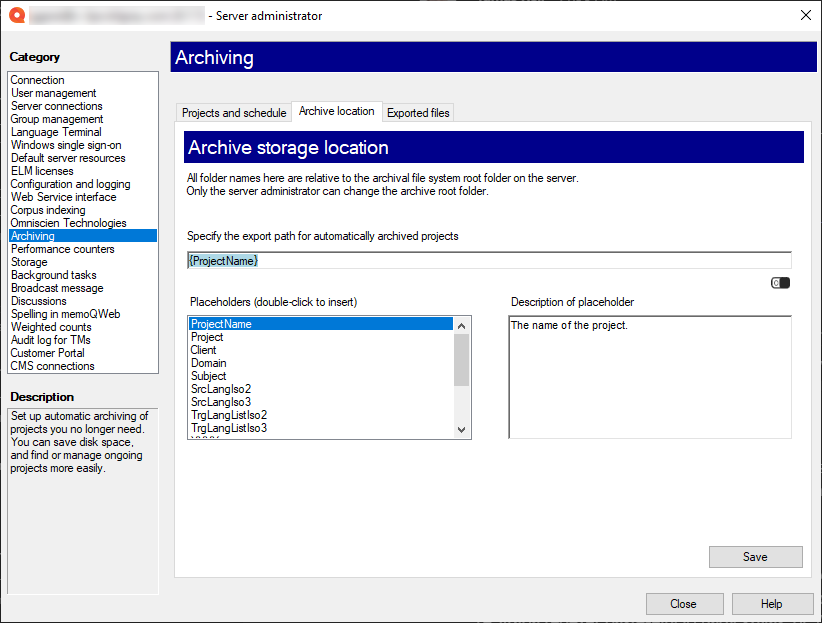Open Help for this dialog
Viewport: 822px width, 623px height.
tap(772, 604)
